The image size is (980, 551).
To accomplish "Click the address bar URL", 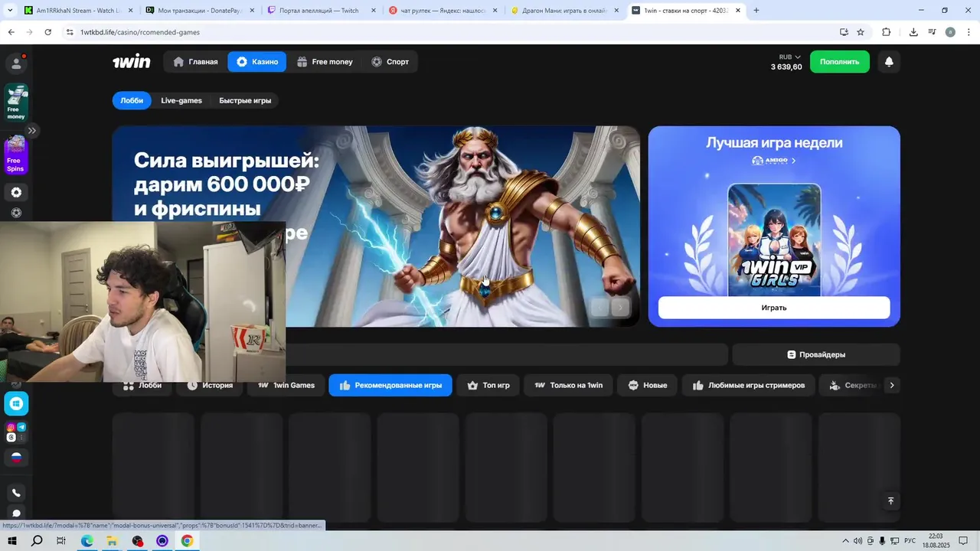I will point(140,32).
